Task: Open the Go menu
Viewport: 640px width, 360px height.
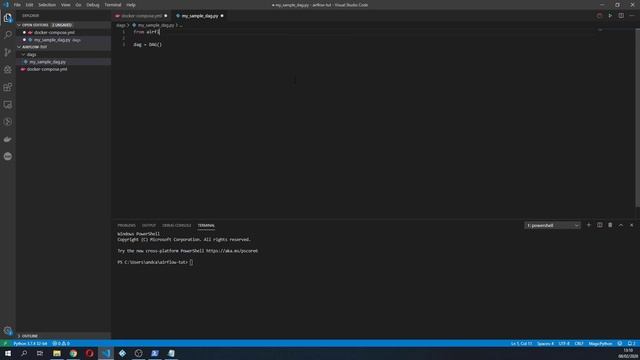Action: point(78,5)
